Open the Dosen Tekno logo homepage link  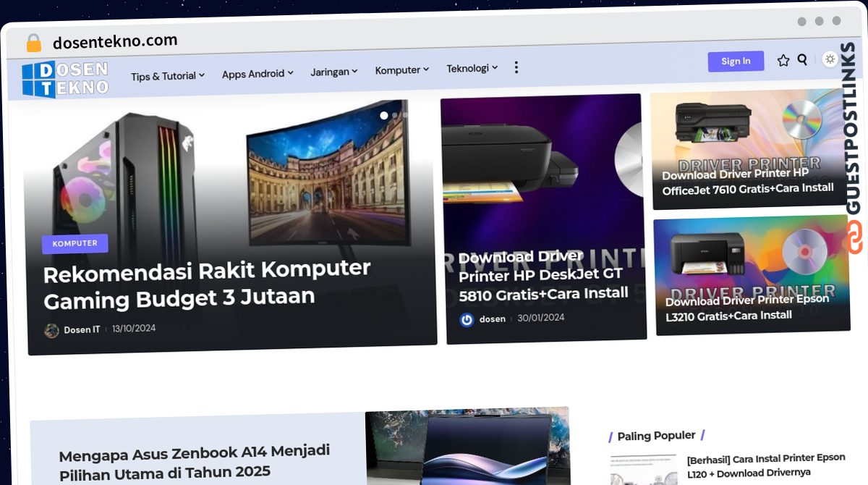click(65, 80)
